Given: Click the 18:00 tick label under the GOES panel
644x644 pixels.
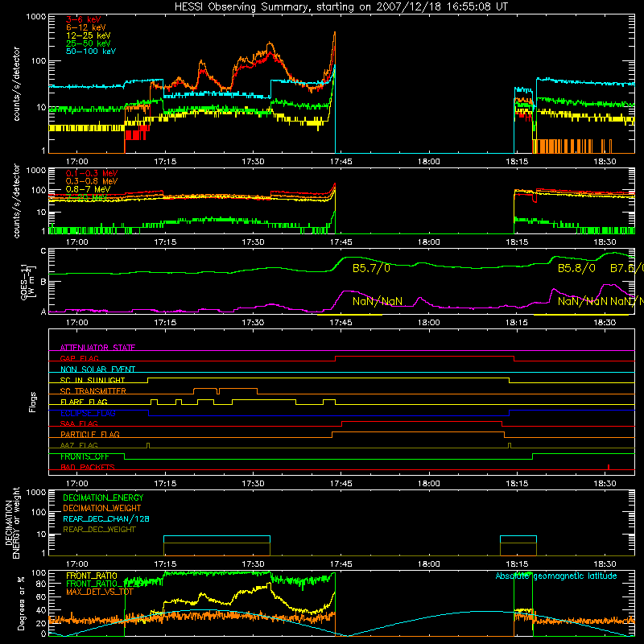Looking at the screenshot, I should [428, 323].
